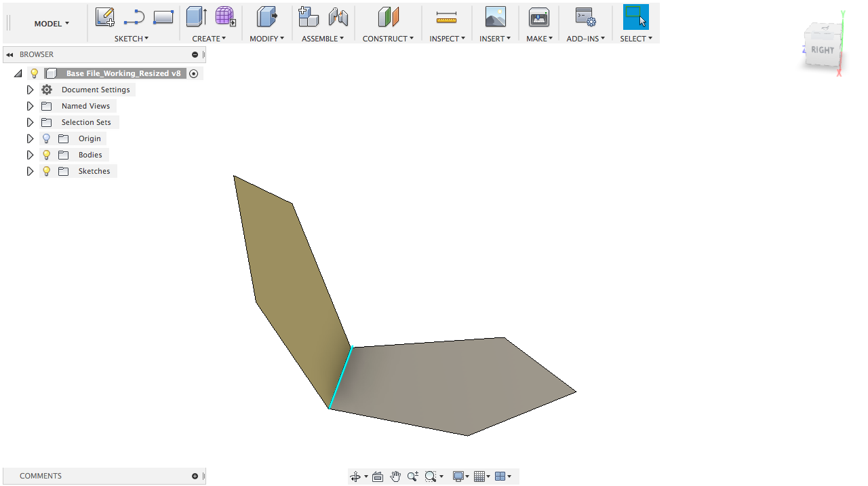This screenshot has width=868, height=486.
Task: Click the Browser panel minus button
Action: [x=195, y=55]
